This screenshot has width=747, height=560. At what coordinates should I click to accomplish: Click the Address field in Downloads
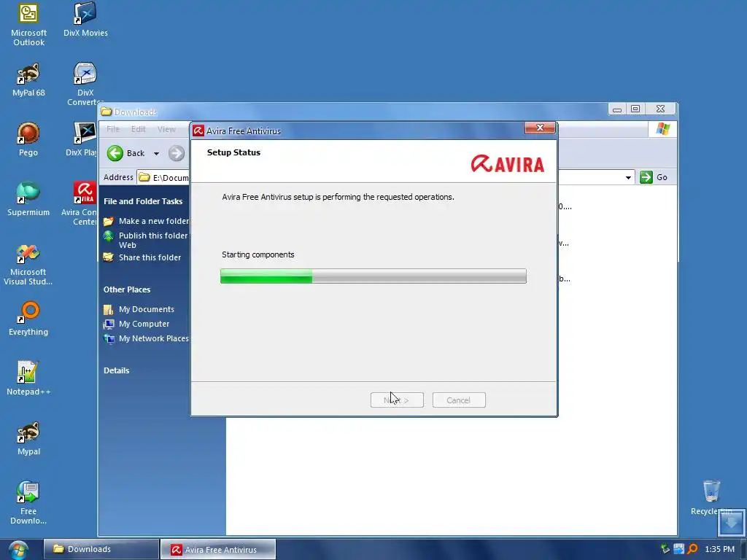coord(163,178)
